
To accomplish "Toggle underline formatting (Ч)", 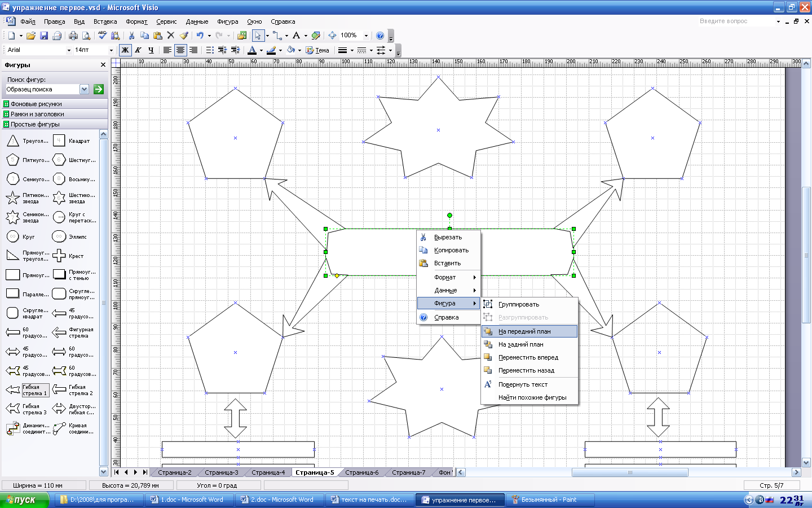I will 151,50.
